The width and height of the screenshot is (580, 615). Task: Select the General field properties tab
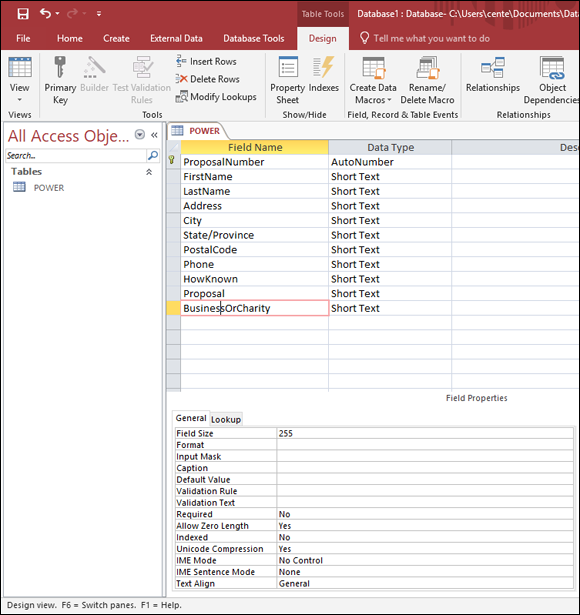point(191,418)
